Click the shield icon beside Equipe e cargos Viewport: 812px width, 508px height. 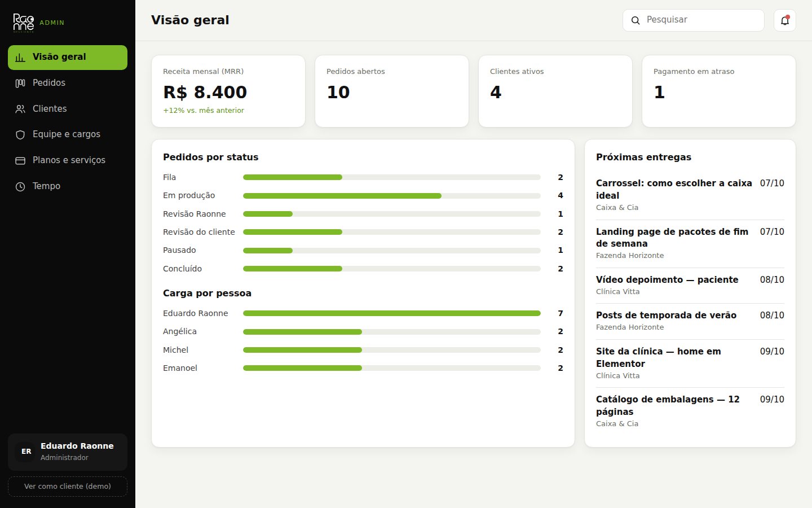pyautogui.click(x=20, y=134)
